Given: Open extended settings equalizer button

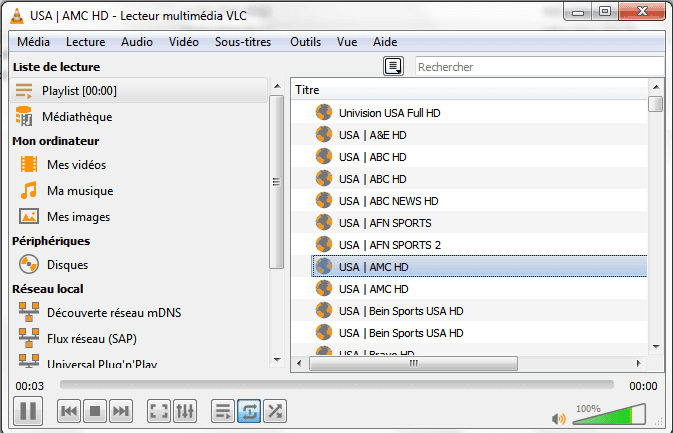Looking at the screenshot, I should pos(185,411).
